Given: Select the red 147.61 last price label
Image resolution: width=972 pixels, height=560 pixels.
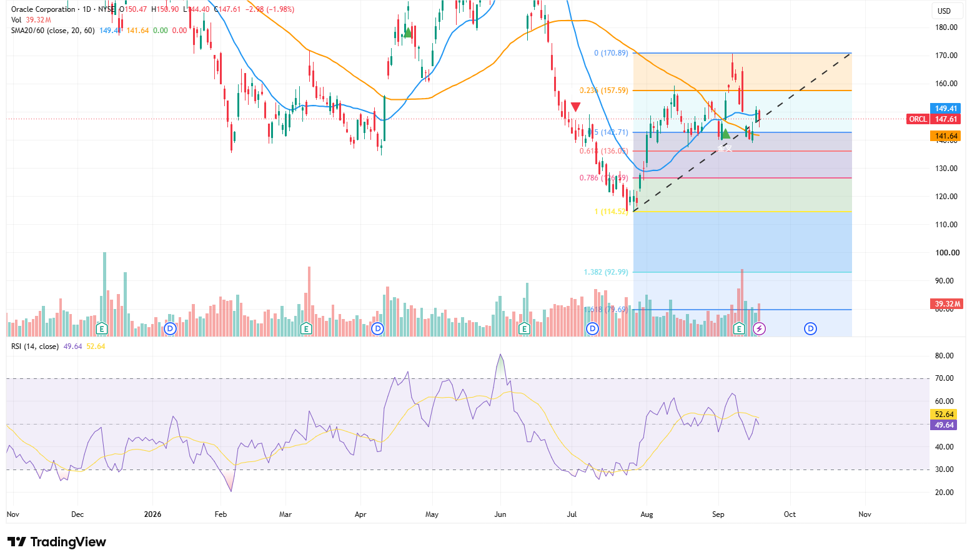Looking at the screenshot, I should point(946,119).
